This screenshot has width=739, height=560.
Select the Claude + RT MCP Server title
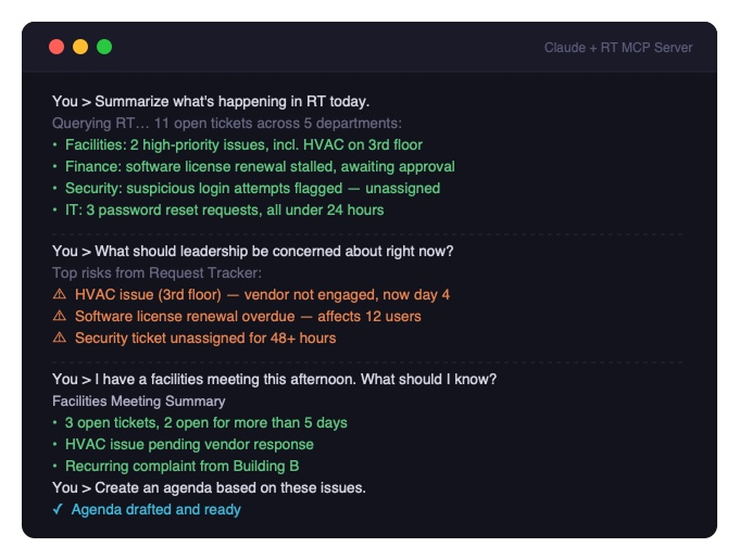coord(618,47)
